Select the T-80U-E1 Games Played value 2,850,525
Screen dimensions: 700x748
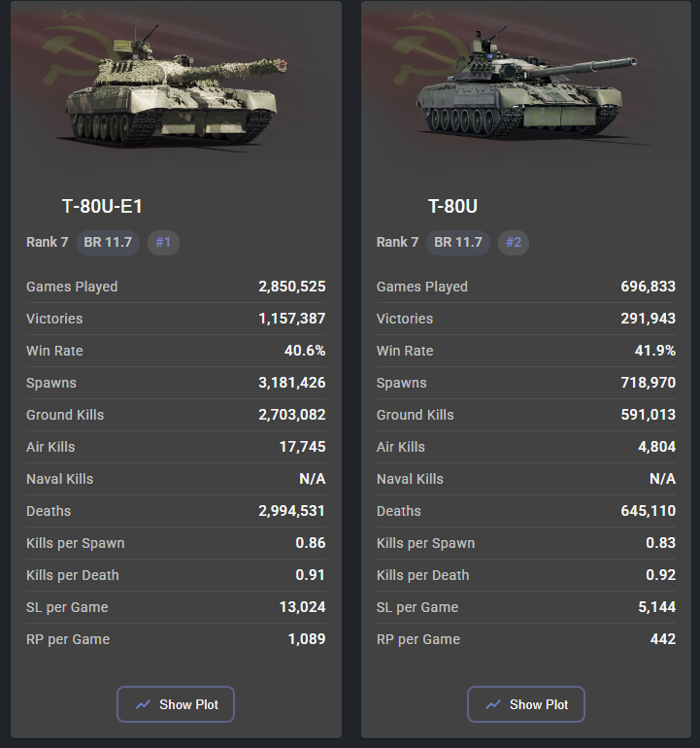[x=291, y=287]
